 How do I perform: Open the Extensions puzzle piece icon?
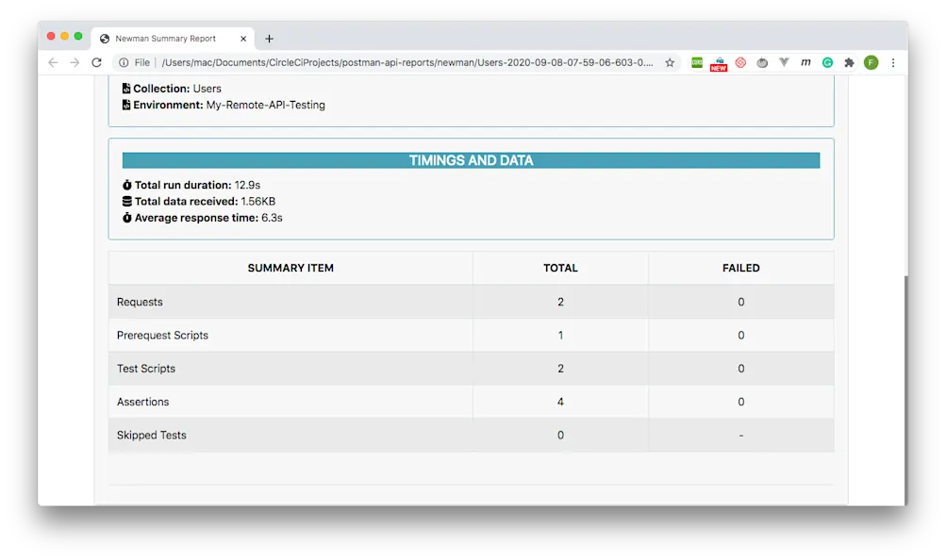point(849,62)
